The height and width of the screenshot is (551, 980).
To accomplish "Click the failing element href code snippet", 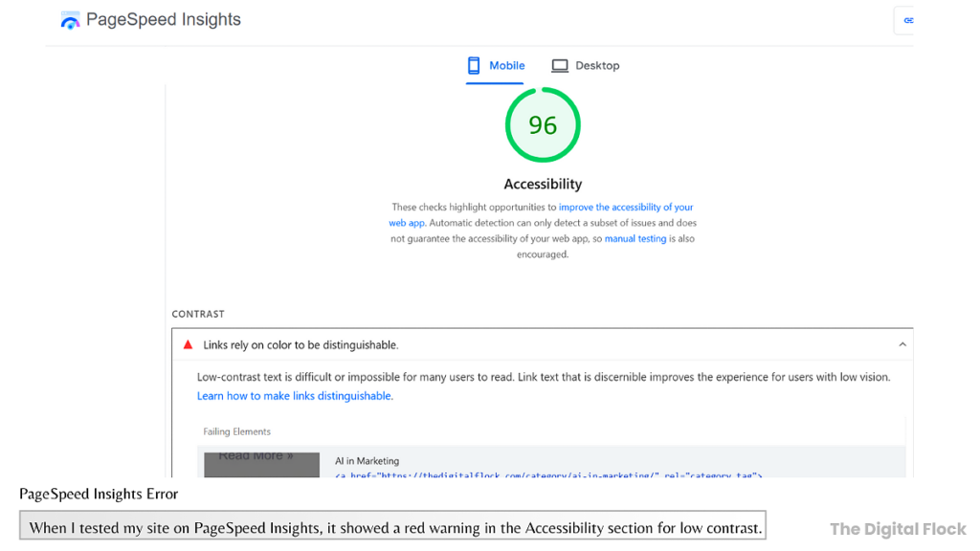I will (x=548, y=474).
